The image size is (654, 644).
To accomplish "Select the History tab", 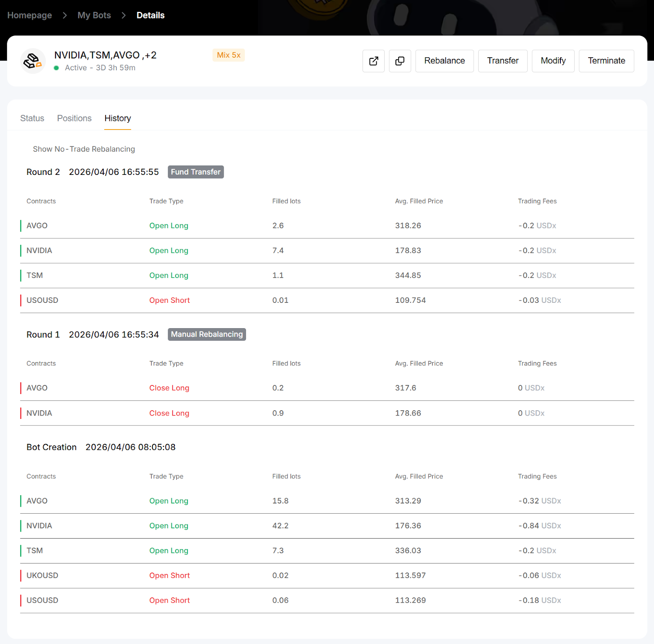I will point(117,118).
